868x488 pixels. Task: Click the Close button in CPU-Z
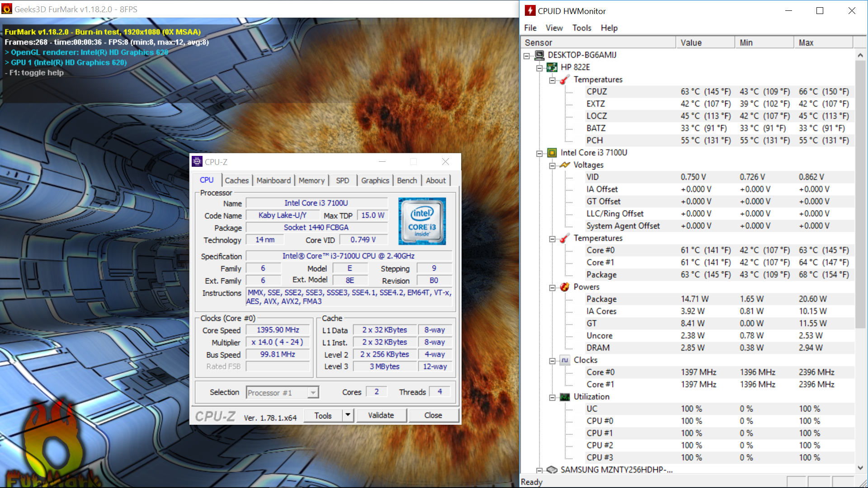[433, 415]
